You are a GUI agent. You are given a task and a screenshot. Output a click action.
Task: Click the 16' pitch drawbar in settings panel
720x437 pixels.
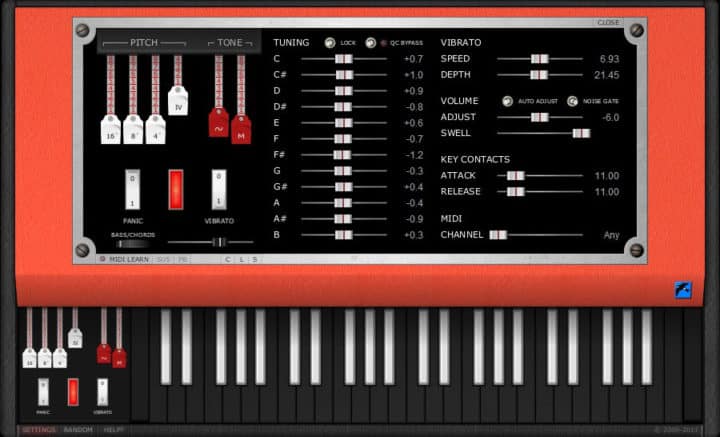coord(111,129)
